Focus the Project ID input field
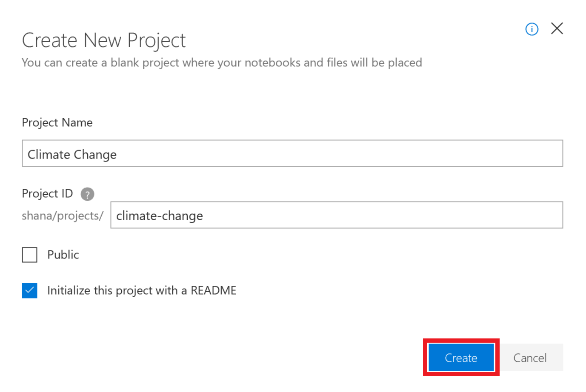The width and height of the screenshot is (586, 392). click(x=337, y=215)
